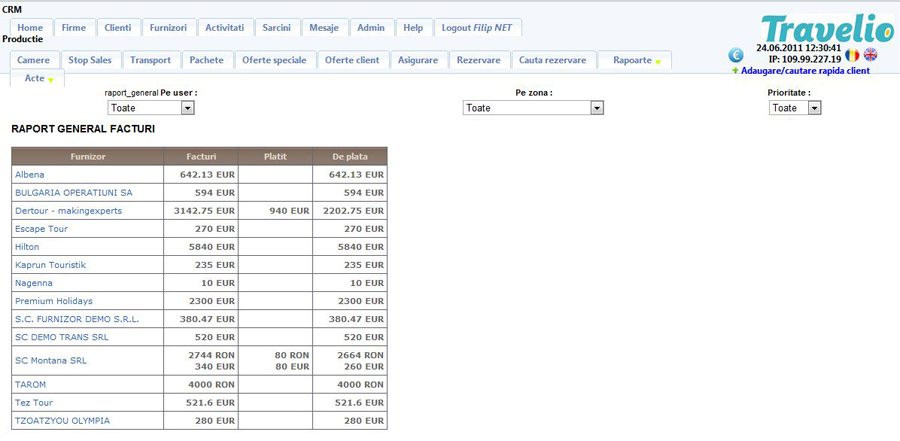900x441 pixels.
Task: Open supplier S.C. FURNIZOR DEMO S.R.L.
Action: (x=77, y=319)
